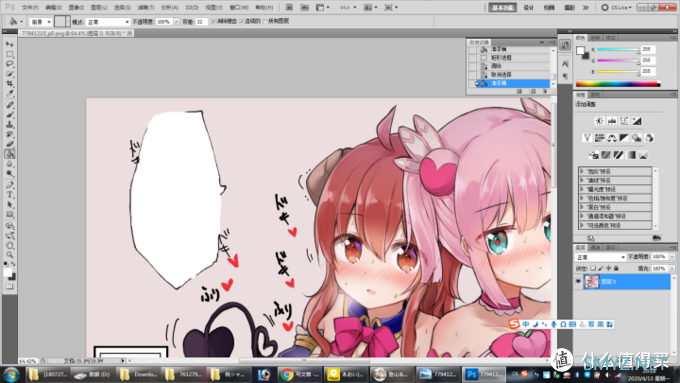Select the Lasso tool
This screenshot has height=383, width=680.
10,64
